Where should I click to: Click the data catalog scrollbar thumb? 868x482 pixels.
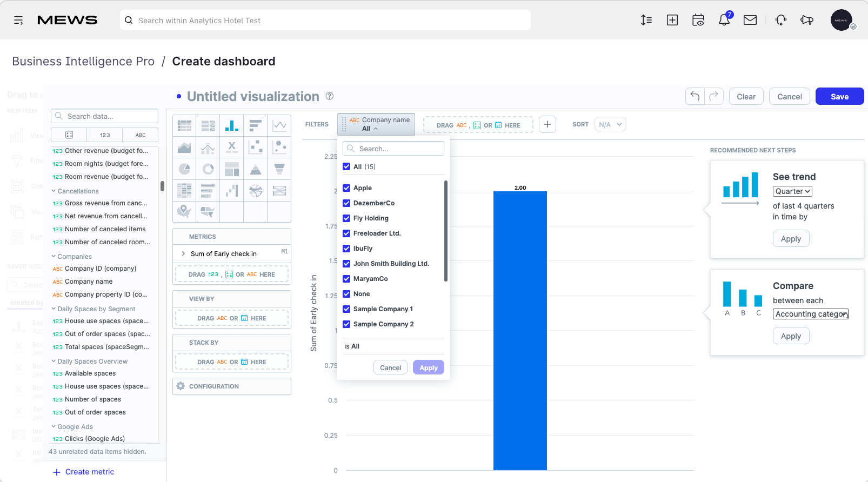coord(162,186)
